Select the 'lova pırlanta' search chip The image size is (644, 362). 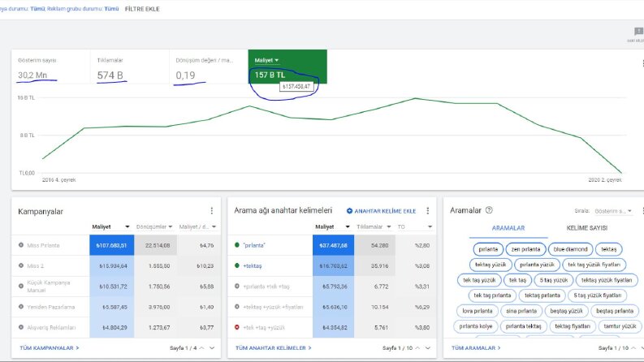(x=478, y=311)
